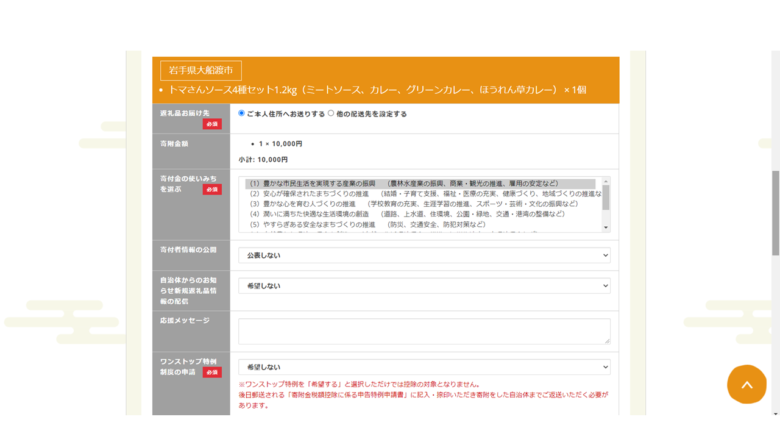Click the 1 × 10,000円 amount line
780x439 pixels.
point(281,144)
